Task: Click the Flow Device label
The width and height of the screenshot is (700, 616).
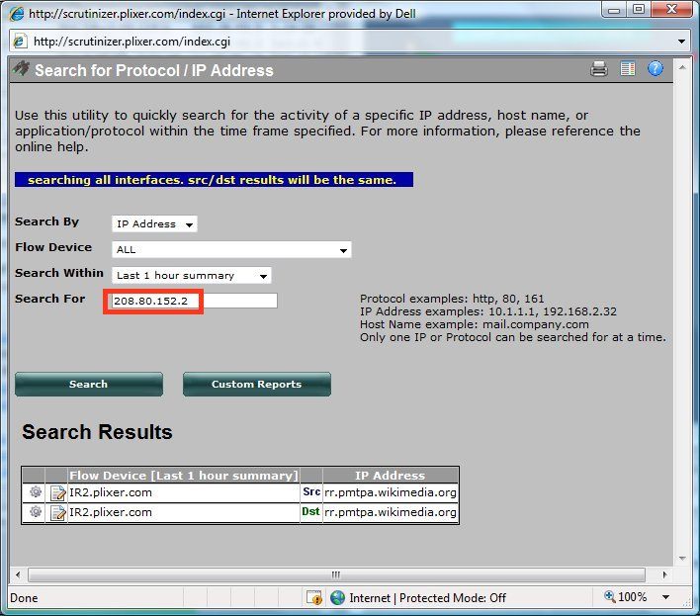Action: tap(53, 247)
